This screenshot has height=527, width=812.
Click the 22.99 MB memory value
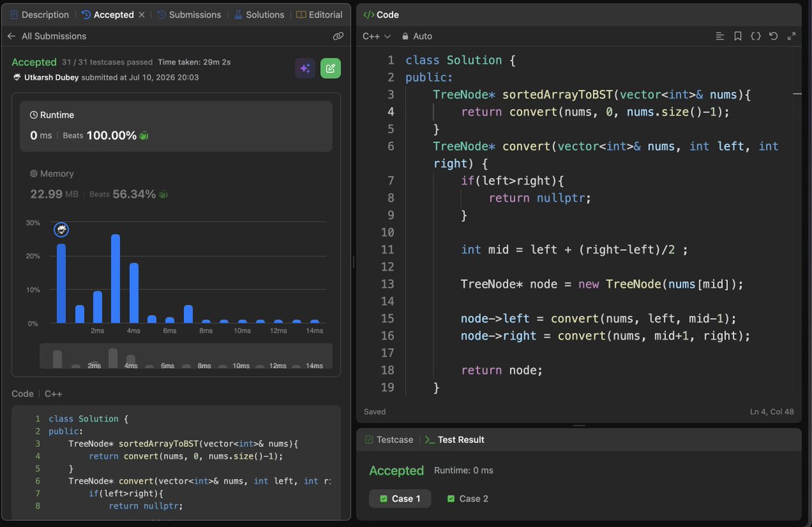54,194
